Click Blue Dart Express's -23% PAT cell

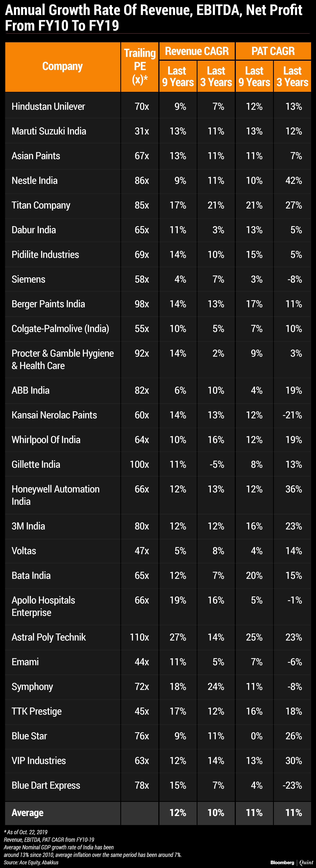292,785
